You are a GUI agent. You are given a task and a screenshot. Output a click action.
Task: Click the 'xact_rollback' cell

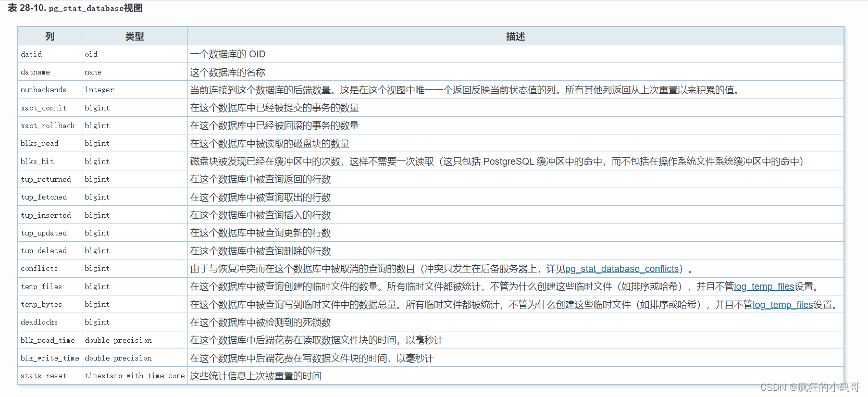click(x=50, y=126)
